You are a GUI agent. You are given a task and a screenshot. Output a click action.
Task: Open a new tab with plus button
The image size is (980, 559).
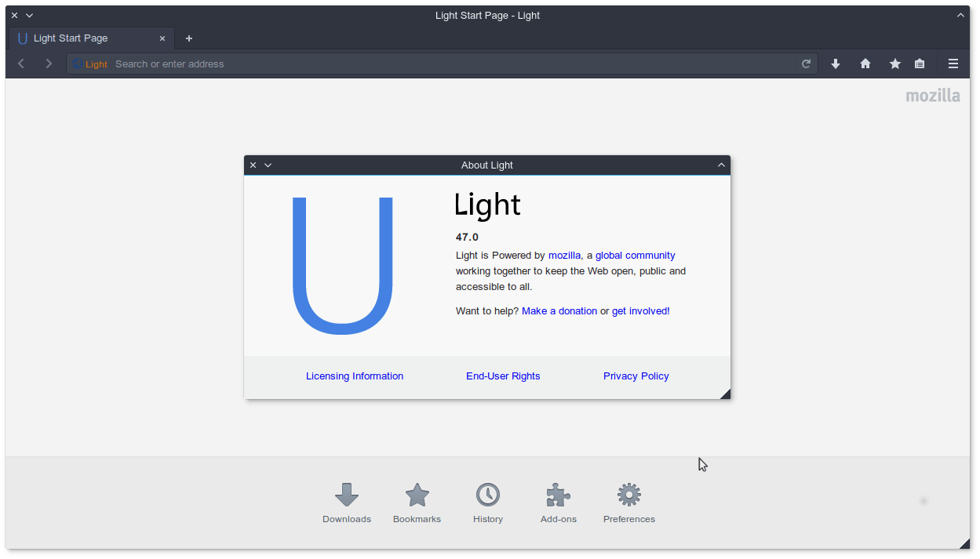[x=189, y=38]
